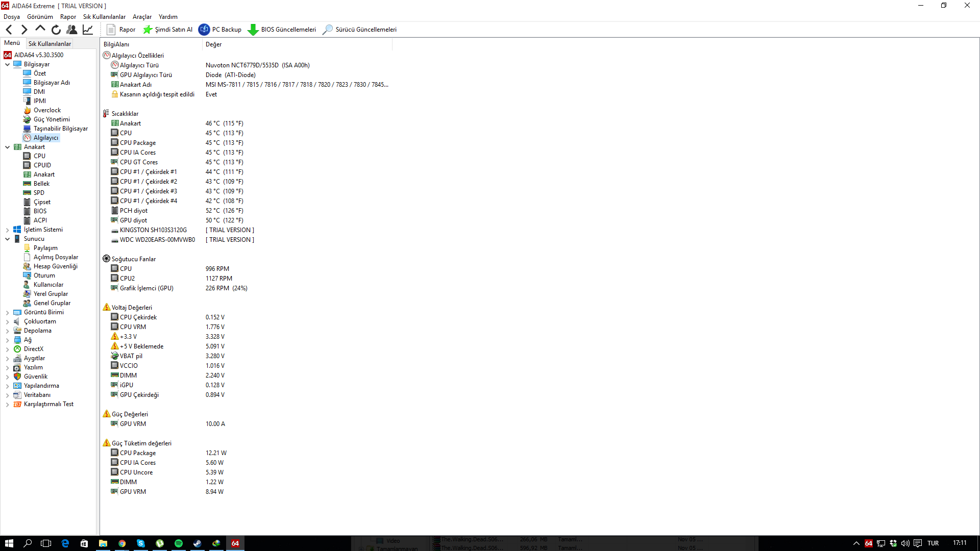Click the Back navigation arrow
The height and width of the screenshot is (551, 980).
click(9, 30)
